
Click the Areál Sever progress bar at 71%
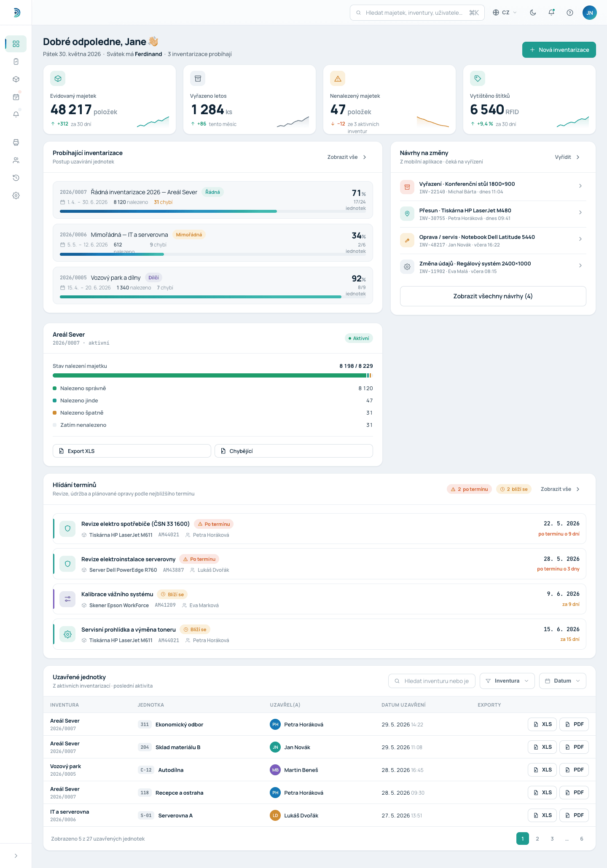pos(213,211)
